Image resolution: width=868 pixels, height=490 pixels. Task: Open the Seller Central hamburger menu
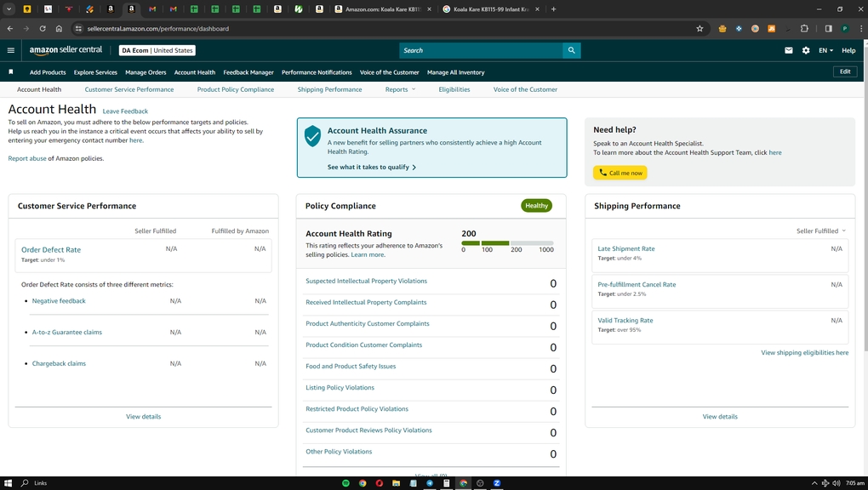(x=10, y=50)
